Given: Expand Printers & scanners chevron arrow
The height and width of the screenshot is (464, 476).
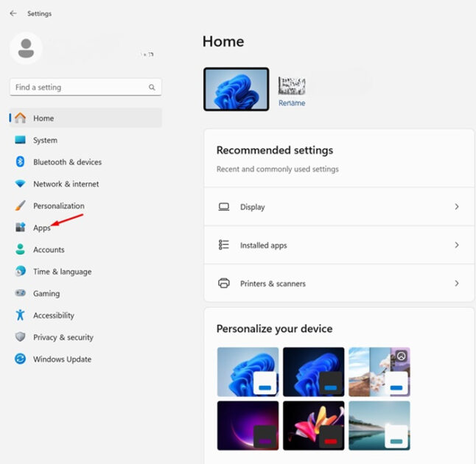Looking at the screenshot, I should tap(457, 284).
